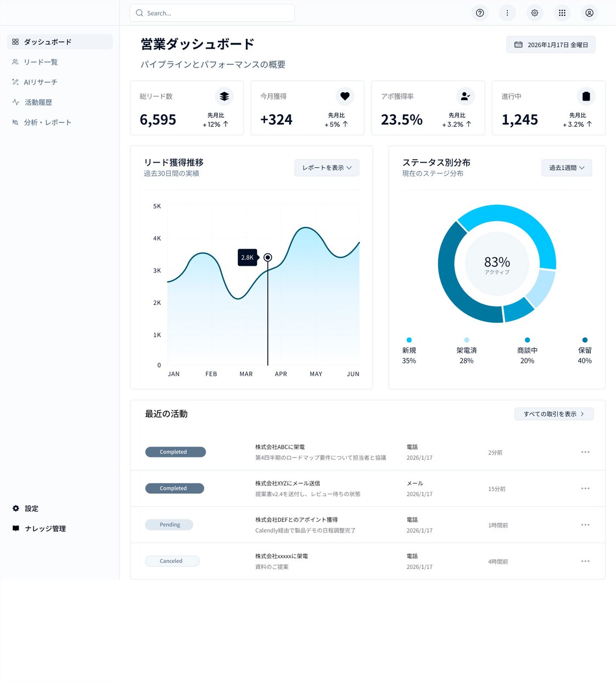The image size is (616, 681).
Task: Click the Completed badge on 株式会社ABC row
Action: pos(175,452)
